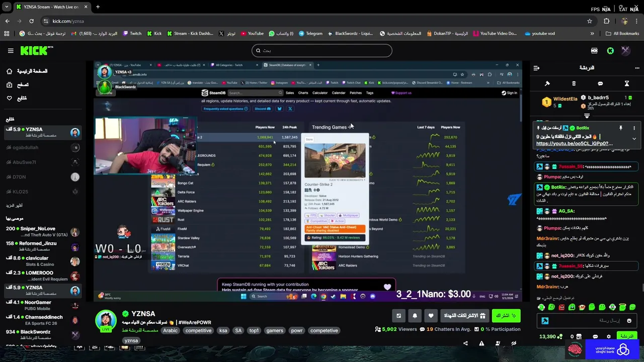Collapse the chat panel with arrow icon
This screenshot has height=362, width=644.
(536, 68)
